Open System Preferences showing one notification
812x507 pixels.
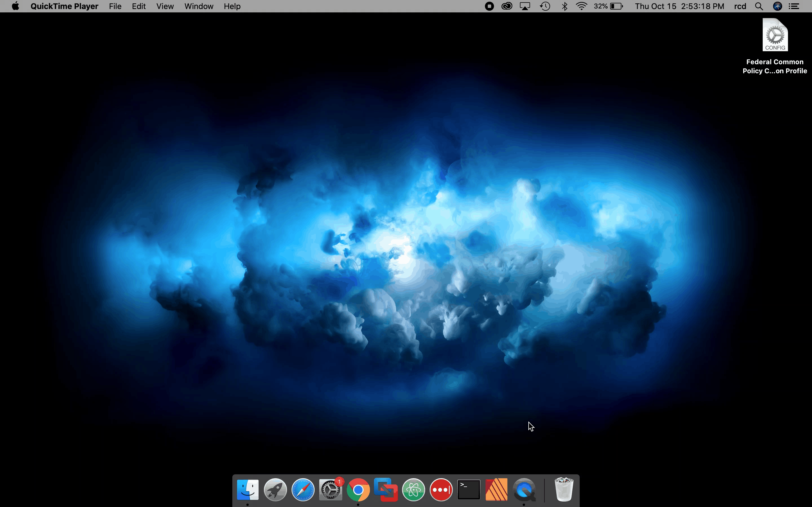click(x=330, y=489)
